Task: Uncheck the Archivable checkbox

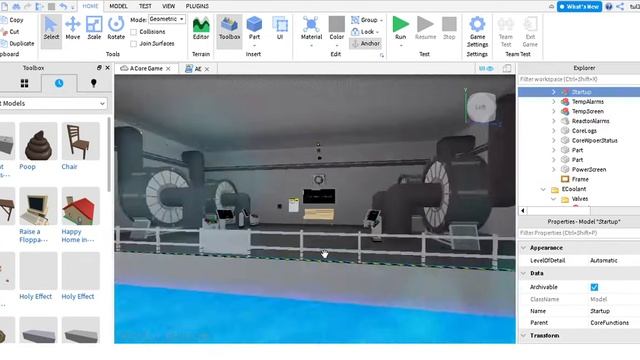Action: (594, 287)
